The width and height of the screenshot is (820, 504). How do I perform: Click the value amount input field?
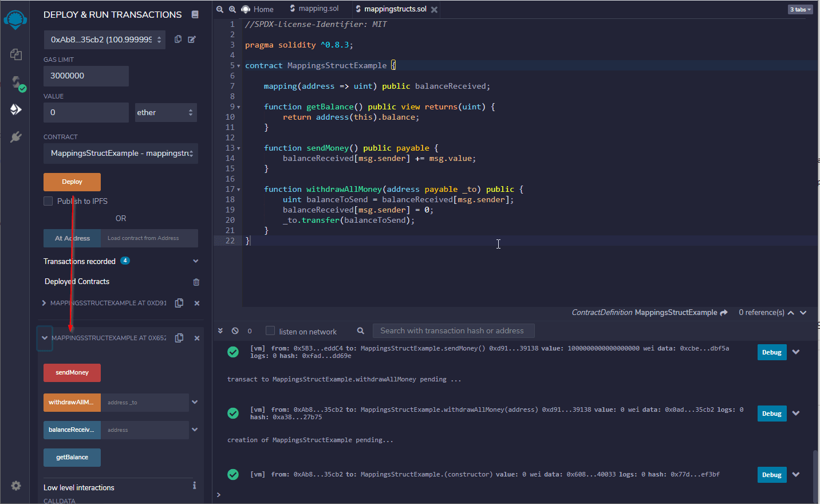tap(86, 112)
